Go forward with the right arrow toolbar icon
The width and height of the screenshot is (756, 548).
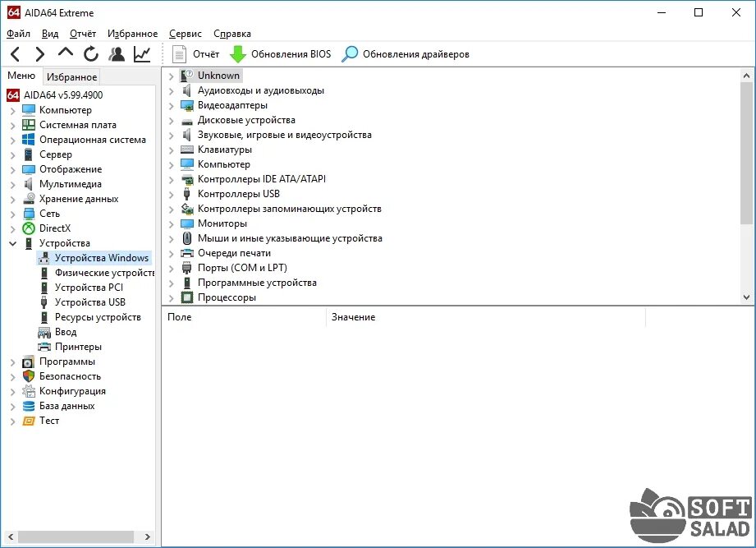coord(39,54)
